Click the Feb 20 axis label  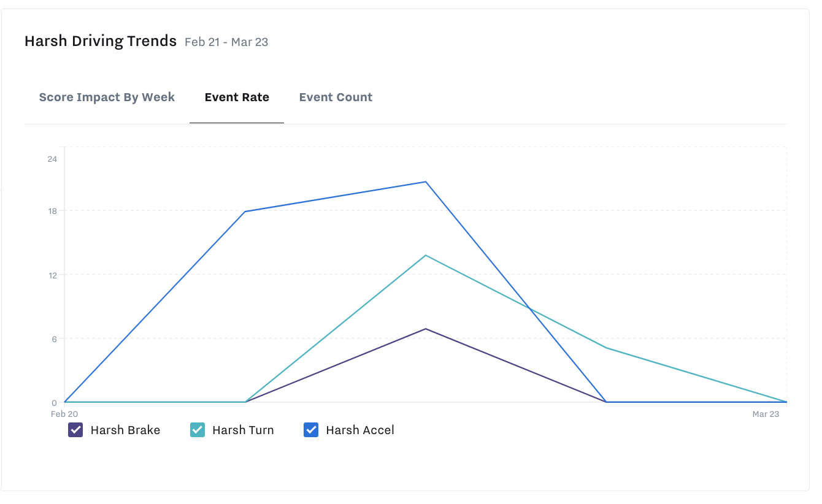pos(64,414)
